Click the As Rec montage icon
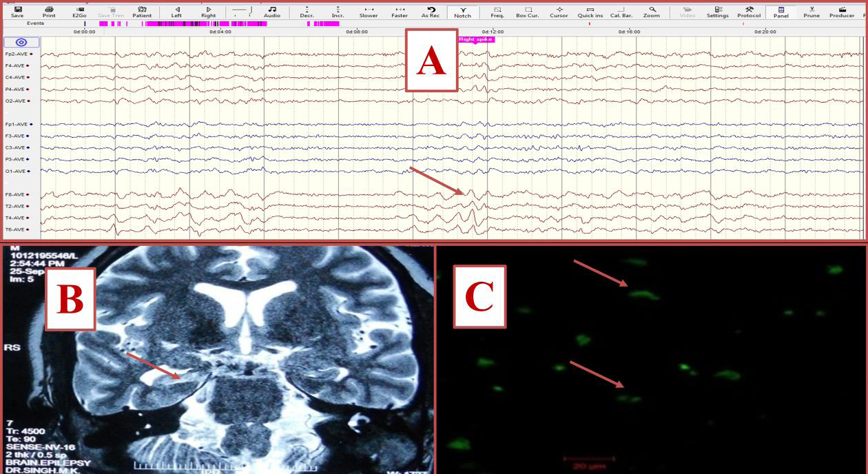This screenshot has width=868, height=474. coord(431,12)
